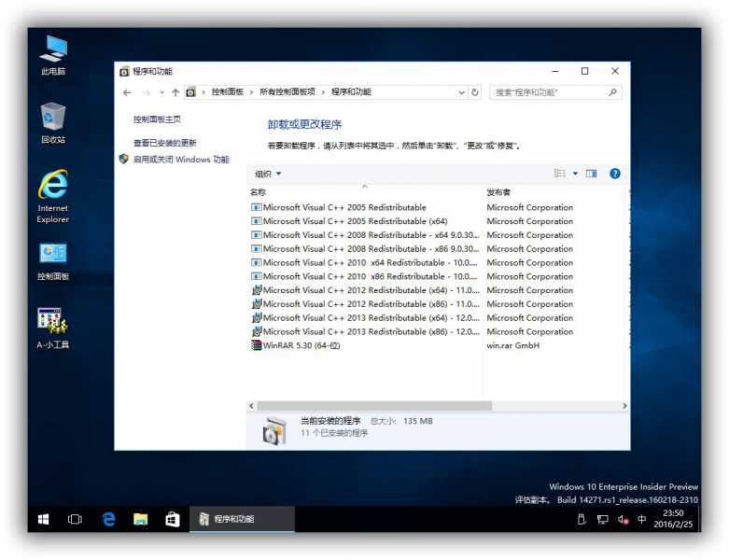Screen dimensions: 729x560
Task: Select Visual C++ 2008 Redistributable x64 9.0.30
Action: tap(364, 235)
